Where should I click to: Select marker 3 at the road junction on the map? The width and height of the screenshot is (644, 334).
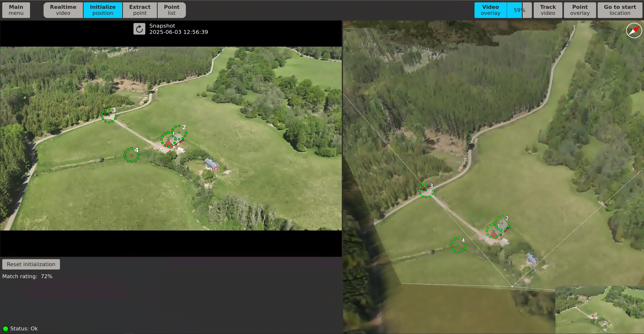(x=426, y=190)
